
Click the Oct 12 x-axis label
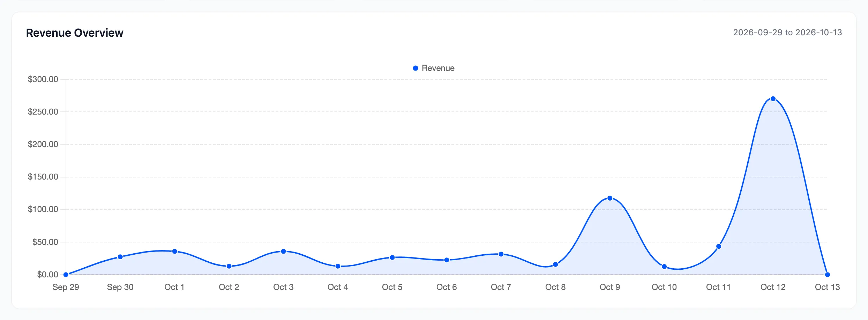point(773,287)
